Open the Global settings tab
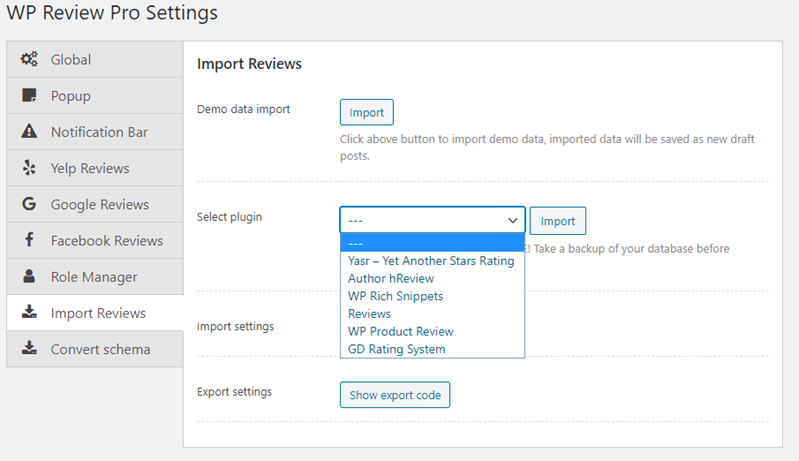 pyautogui.click(x=95, y=60)
